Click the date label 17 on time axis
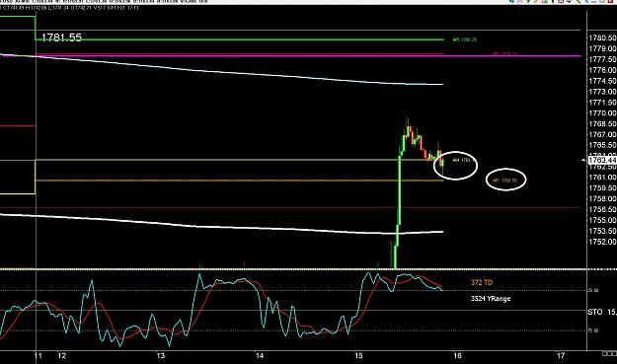Image resolution: width=617 pixels, height=364 pixels. (x=561, y=356)
